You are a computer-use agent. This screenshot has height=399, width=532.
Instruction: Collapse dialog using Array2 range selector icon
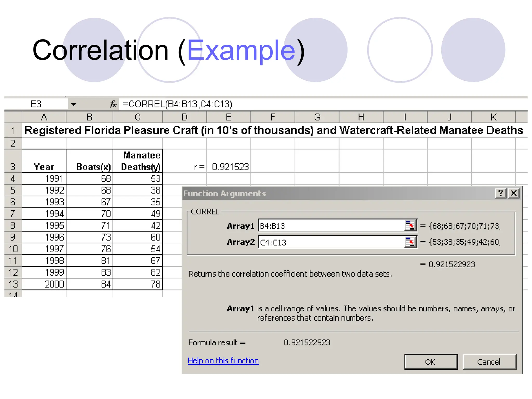click(410, 242)
